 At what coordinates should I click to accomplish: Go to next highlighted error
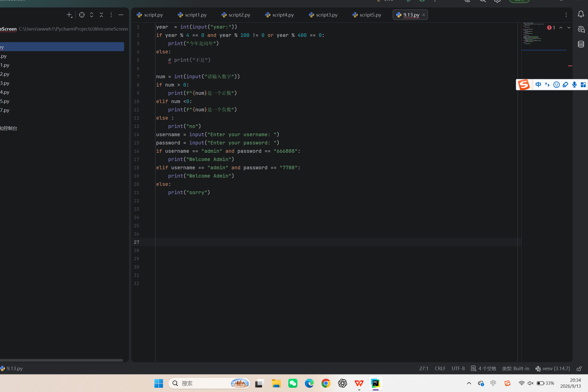569,28
